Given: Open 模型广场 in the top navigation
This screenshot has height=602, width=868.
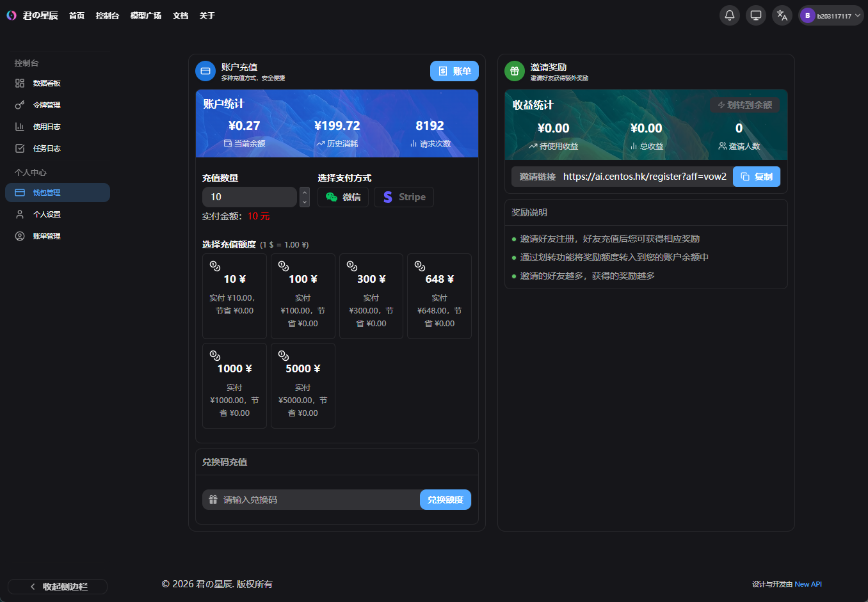Looking at the screenshot, I should point(146,15).
